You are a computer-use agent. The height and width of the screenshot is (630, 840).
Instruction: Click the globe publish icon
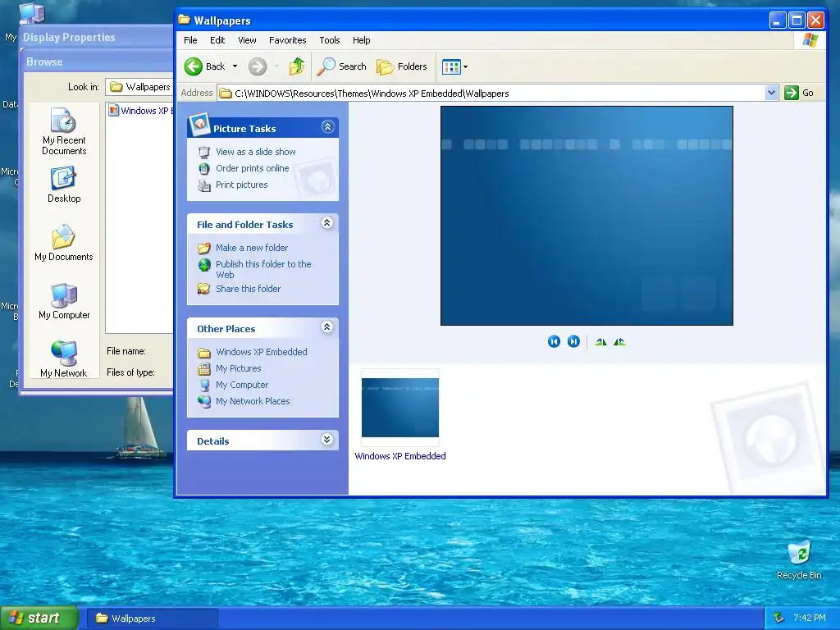[204, 265]
